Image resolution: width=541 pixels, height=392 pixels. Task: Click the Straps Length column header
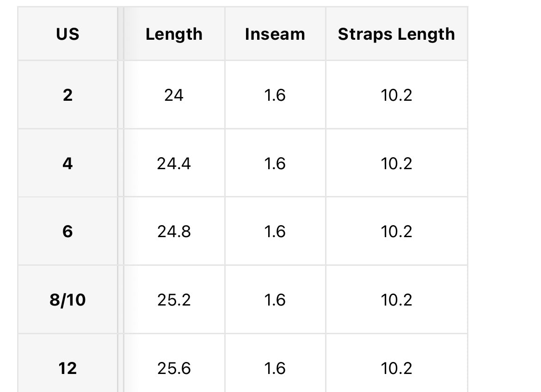(x=396, y=34)
